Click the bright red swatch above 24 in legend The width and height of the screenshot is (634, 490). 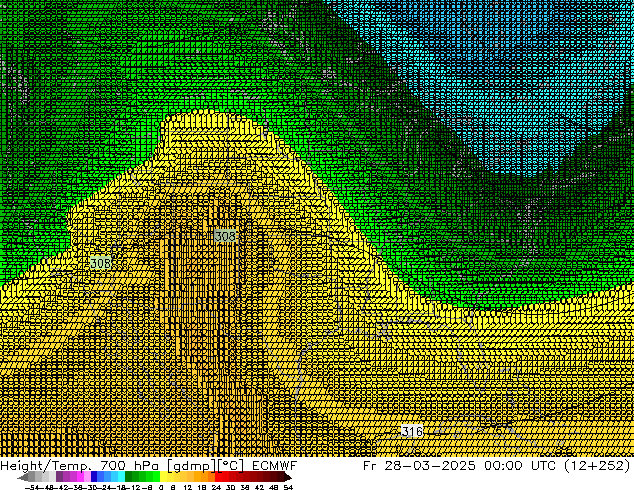218,476
